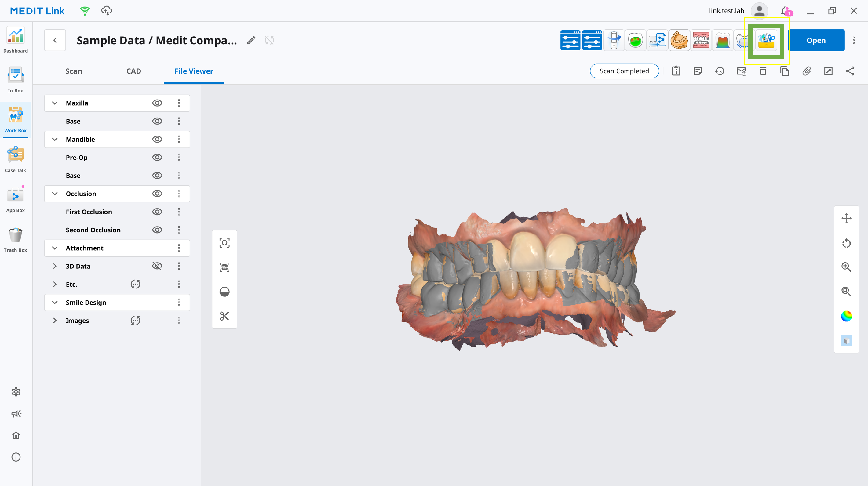The image size is (868, 486).
Task: Launch the DCM file converter app
Action: [x=657, y=40]
